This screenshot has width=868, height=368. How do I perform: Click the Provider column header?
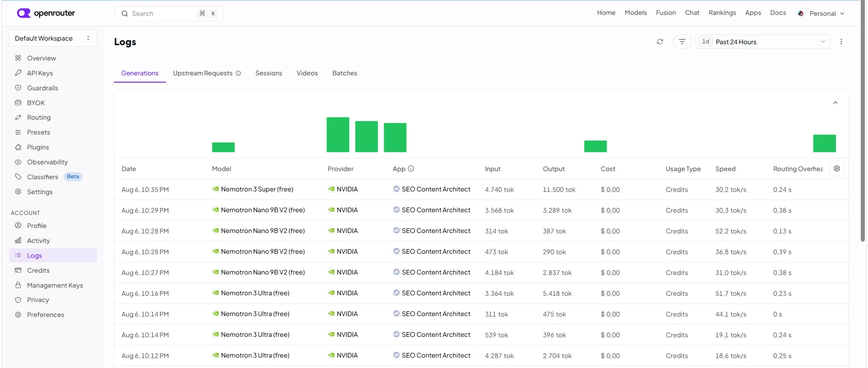(x=340, y=169)
